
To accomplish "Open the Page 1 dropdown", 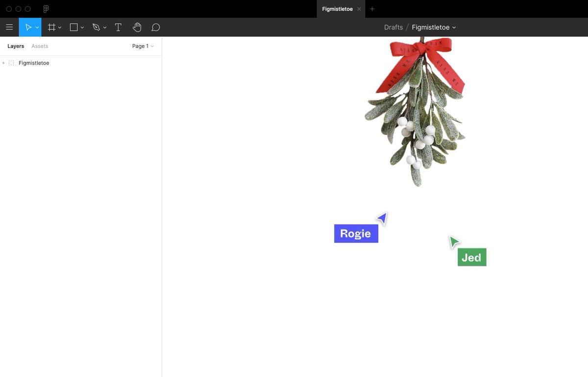I will point(143,46).
